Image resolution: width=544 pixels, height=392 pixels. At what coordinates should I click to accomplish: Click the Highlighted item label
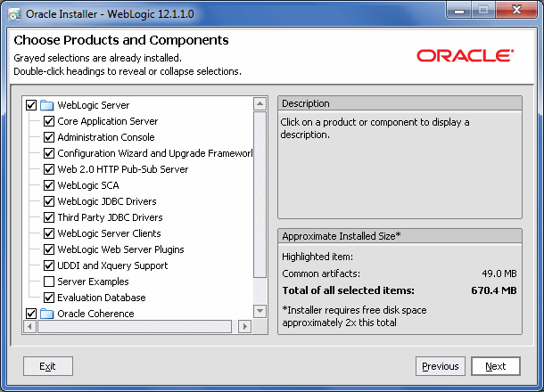(317, 257)
